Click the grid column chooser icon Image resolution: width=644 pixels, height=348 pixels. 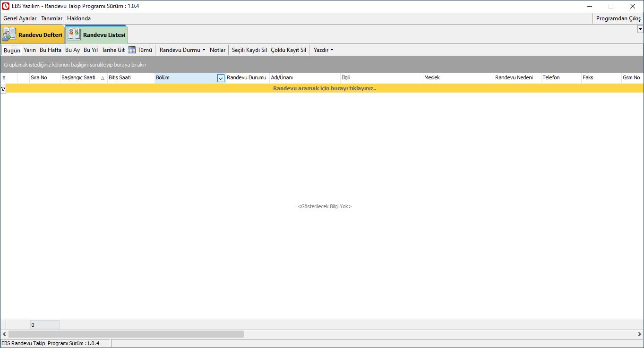(3, 78)
